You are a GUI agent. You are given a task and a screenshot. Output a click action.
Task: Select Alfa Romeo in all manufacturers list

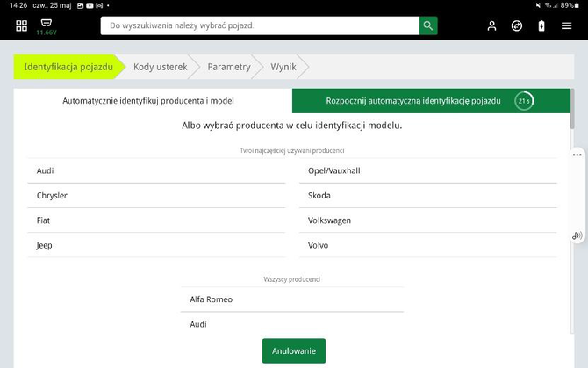tap(212, 299)
